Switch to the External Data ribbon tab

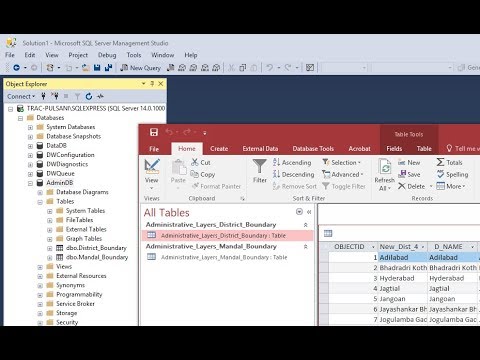(x=260, y=149)
